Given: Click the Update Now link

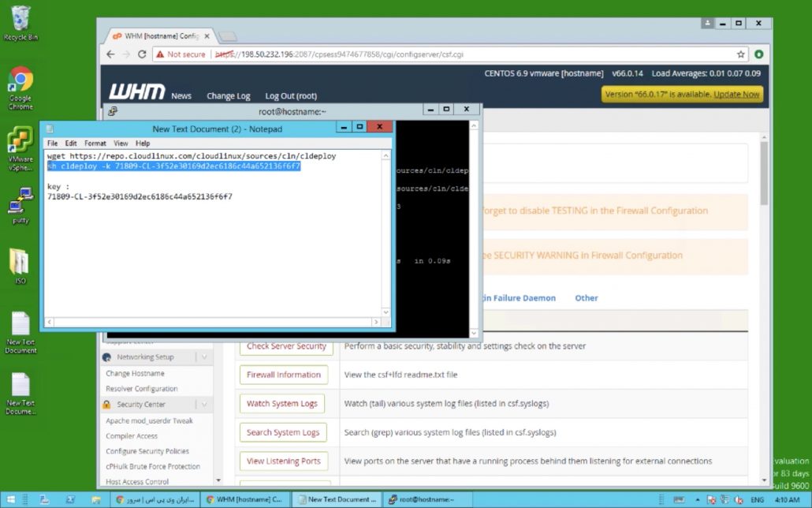Looking at the screenshot, I should pyautogui.click(x=736, y=94).
